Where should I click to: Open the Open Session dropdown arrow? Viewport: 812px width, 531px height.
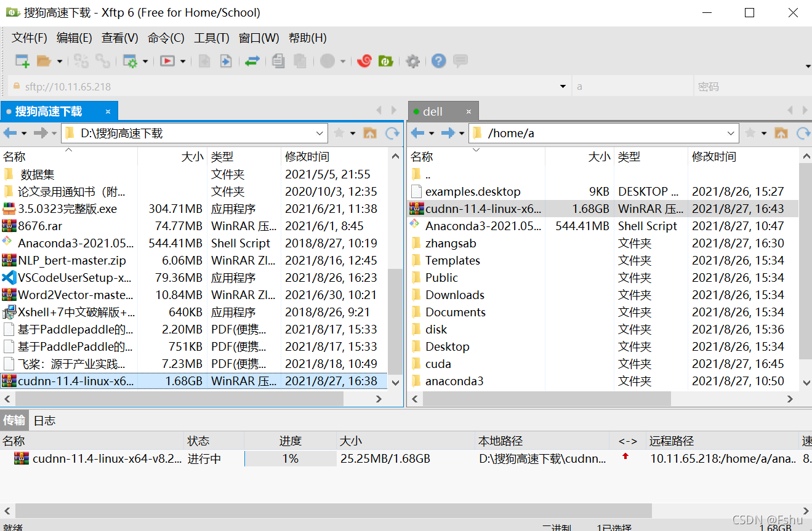point(60,61)
